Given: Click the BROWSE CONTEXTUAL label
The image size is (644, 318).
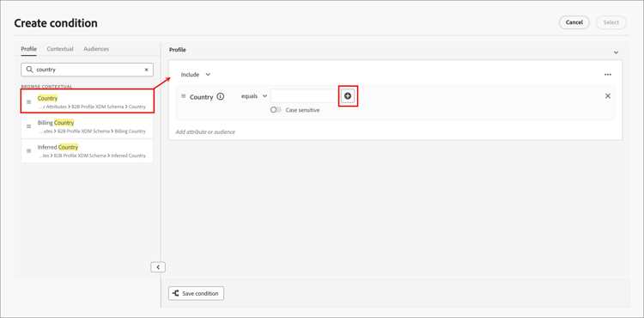Looking at the screenshot, I should [47, 87].
